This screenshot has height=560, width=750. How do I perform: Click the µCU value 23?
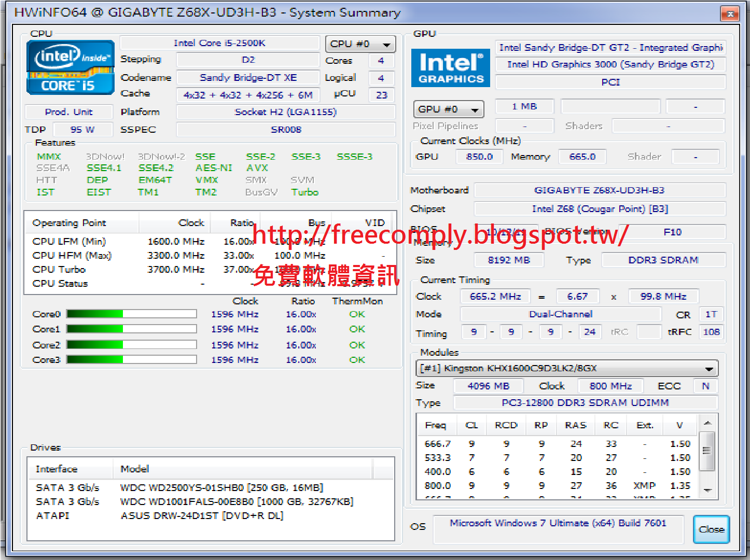[x=382, y=95]
